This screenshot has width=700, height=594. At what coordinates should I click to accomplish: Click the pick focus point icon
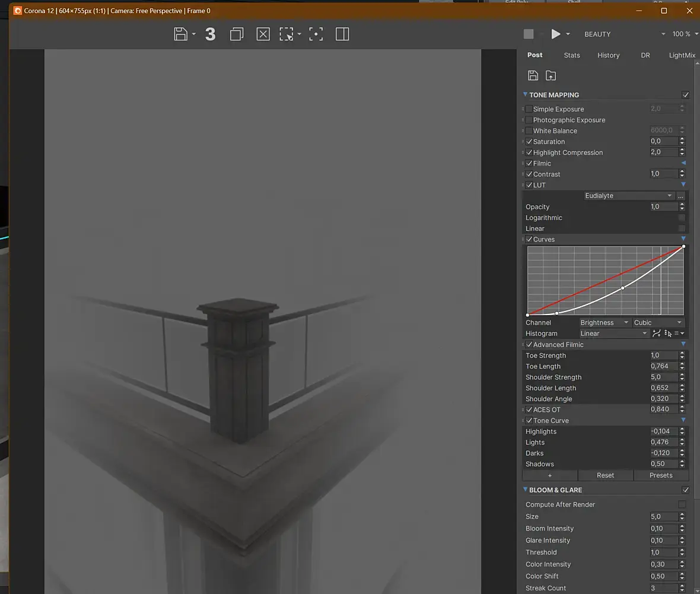[x=317, y=34]
